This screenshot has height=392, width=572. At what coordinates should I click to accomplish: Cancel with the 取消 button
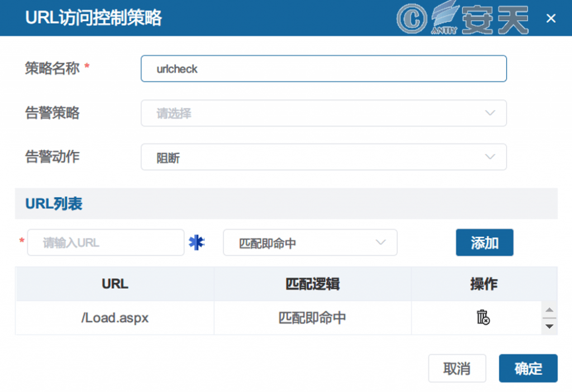457,369
